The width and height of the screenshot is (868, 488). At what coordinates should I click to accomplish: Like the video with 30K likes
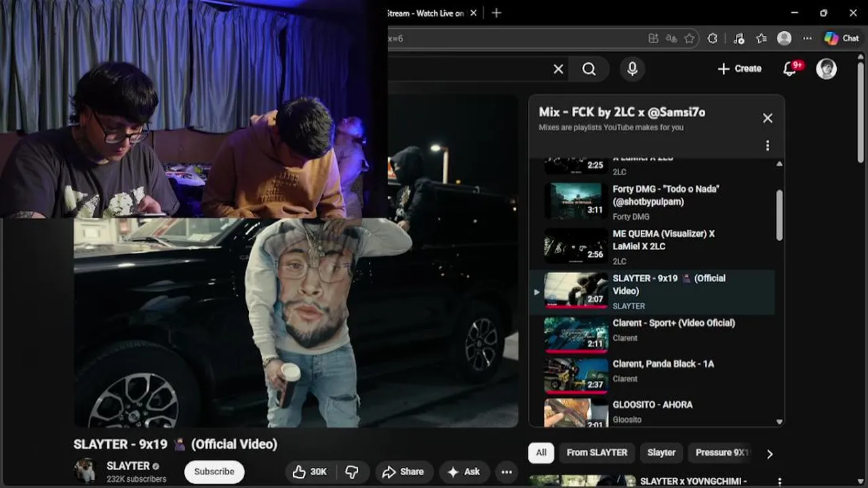(310, 472)
